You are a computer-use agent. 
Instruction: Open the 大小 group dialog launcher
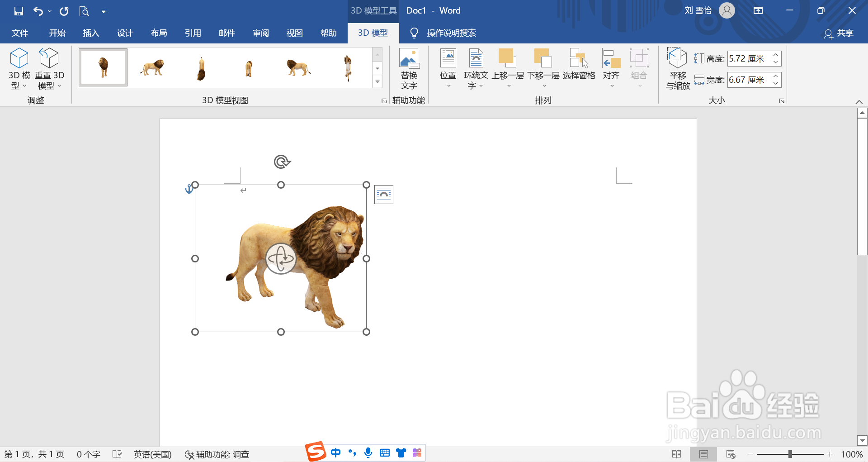click(x=781, y=100)
